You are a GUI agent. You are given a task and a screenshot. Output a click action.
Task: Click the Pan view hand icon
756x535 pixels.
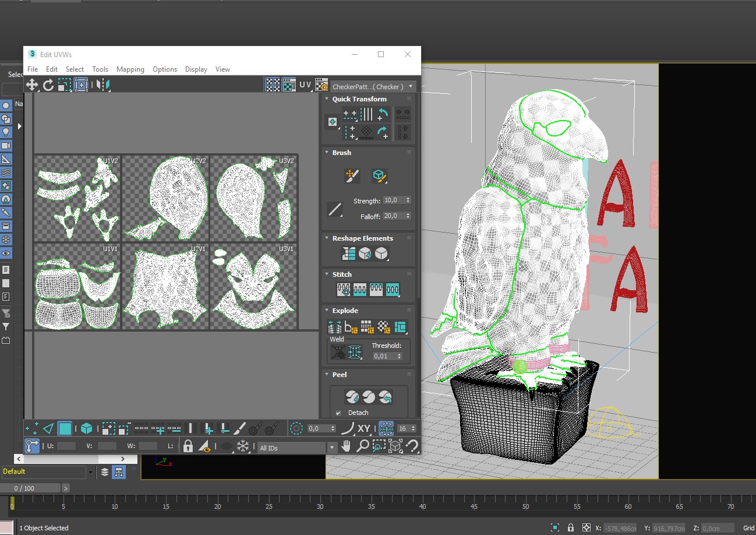click(346, 446)
